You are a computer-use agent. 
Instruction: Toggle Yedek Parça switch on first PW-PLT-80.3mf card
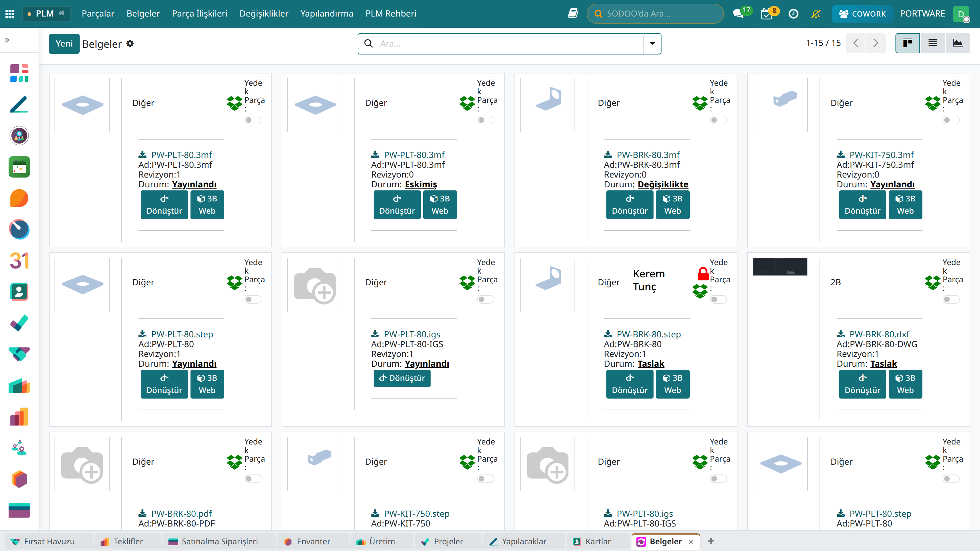click(x=253, y=120)
